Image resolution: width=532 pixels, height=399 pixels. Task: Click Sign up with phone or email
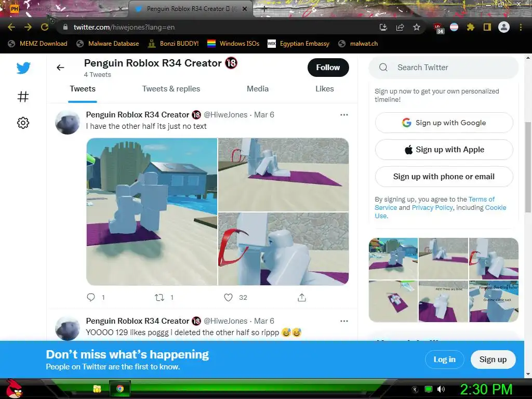(x=444, y=177)
